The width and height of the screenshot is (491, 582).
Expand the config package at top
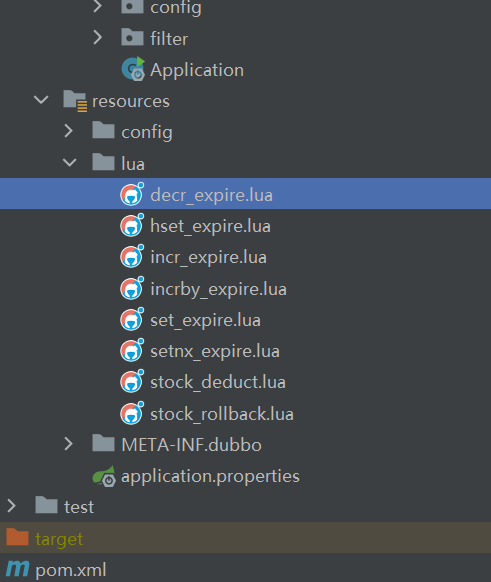pos(98,6)
